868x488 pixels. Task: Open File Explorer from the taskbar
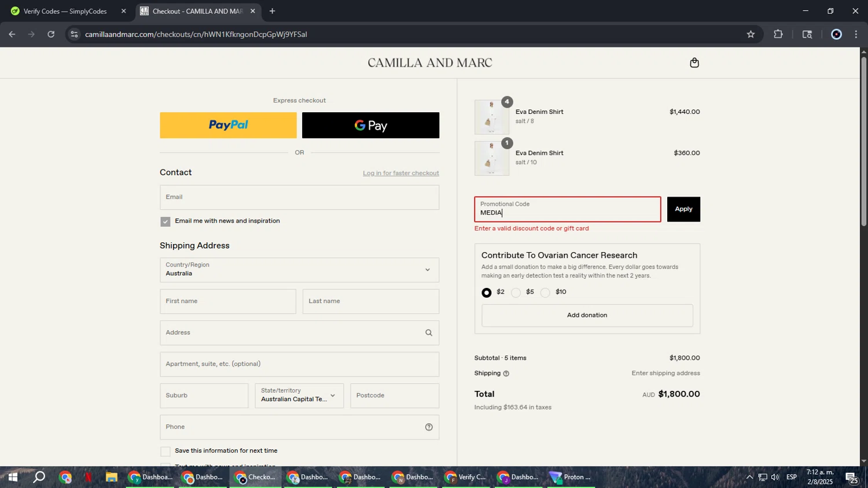(x=112, y=477)
